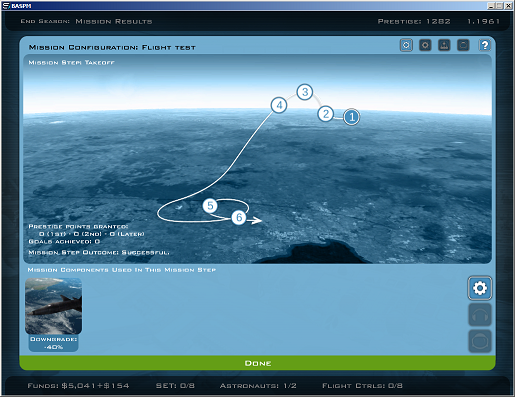Open help with the question mark icon
This screenshot has width=515, height=397.
[484, 45]
